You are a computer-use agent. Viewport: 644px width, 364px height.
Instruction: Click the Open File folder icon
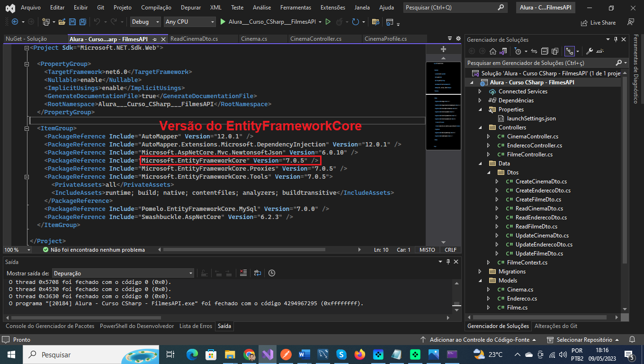point(63,22)
